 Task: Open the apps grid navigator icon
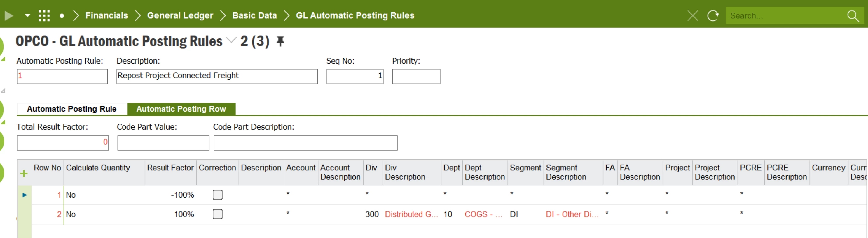click(x=44, y=15)
